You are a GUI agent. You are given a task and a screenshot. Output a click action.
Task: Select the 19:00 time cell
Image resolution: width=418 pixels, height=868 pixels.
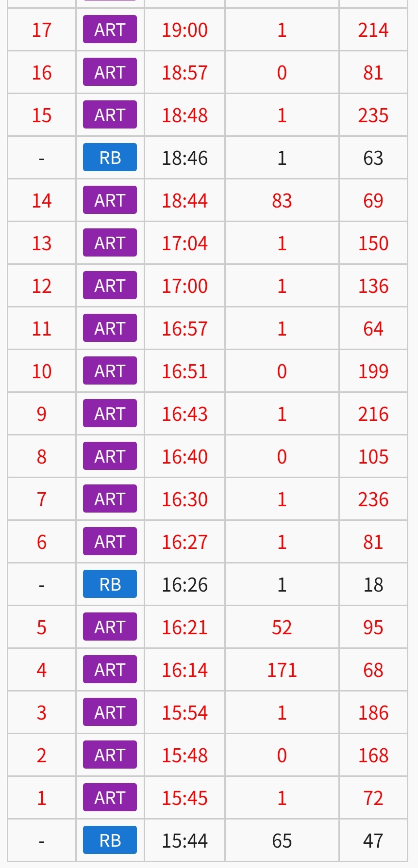point(184,30)
